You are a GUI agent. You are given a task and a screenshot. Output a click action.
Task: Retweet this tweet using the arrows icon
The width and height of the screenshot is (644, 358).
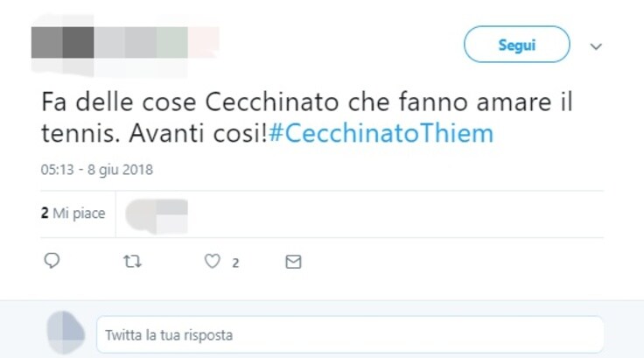point(132,262)
